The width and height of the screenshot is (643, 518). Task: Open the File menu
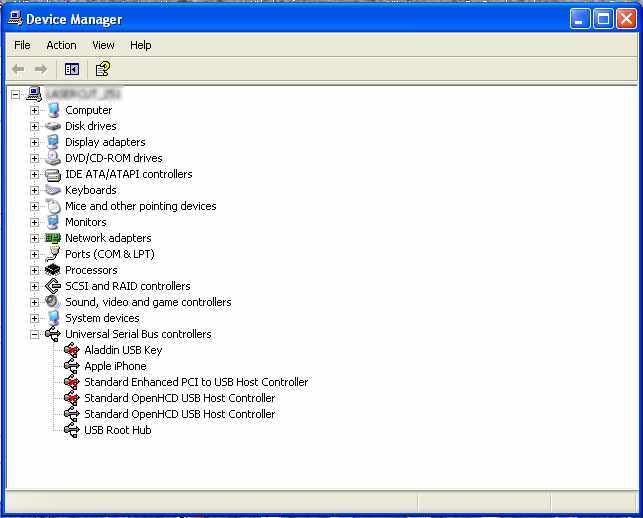click(x=22, y=45)
